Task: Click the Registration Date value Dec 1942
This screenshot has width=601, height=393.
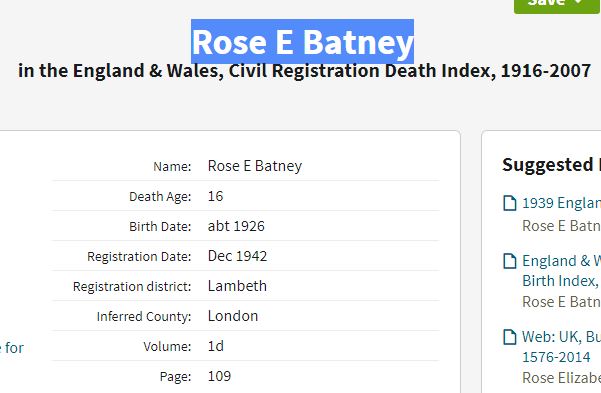Action: pos(237,256)
